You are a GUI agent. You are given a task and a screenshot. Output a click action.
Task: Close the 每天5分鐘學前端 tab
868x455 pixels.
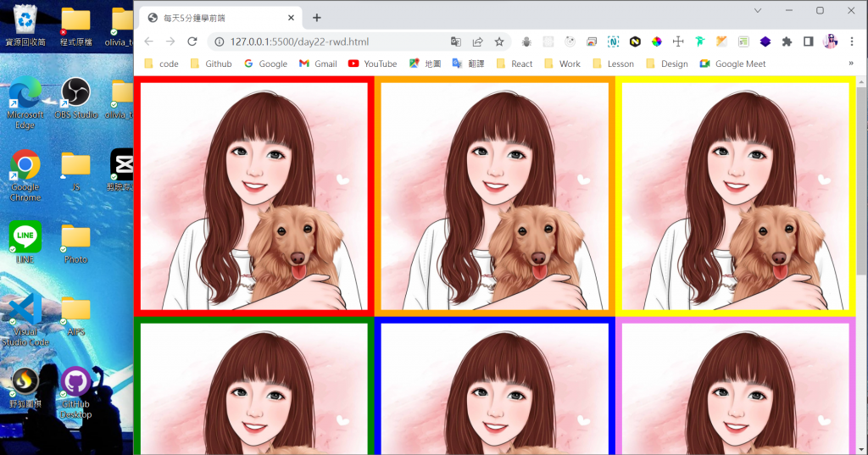[x=291, y=18]
